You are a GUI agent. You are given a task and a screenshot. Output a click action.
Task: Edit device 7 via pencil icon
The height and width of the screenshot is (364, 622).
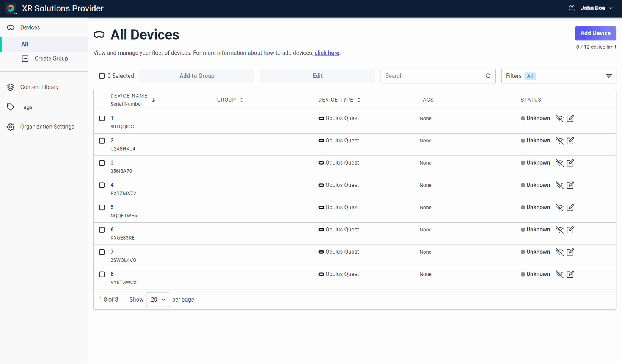[x=570, y=252]
